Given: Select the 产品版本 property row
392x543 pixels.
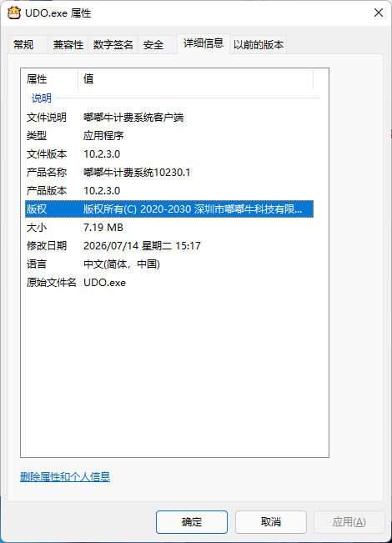Looking at the screenshot, I should [x=169, y=191].
